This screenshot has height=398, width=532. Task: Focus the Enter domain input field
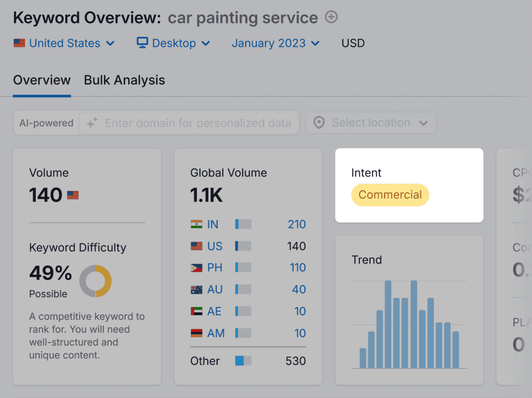[197, 123]
